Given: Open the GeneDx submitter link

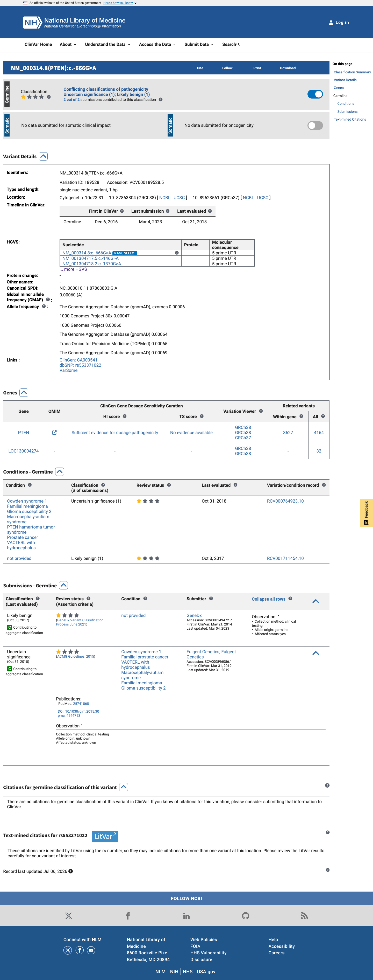Looking at the screenshot, I should click(194, 615).
